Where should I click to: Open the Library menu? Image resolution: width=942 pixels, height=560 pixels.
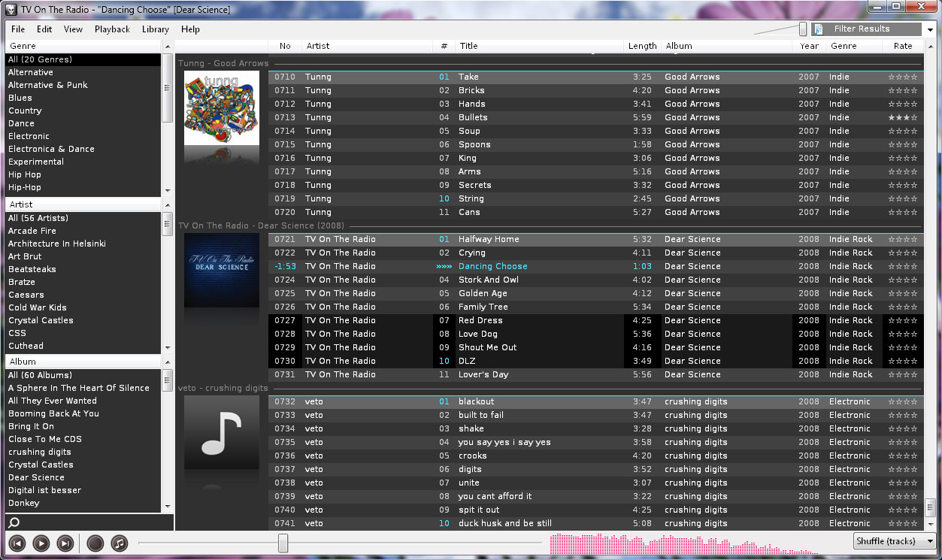[155, 29]
